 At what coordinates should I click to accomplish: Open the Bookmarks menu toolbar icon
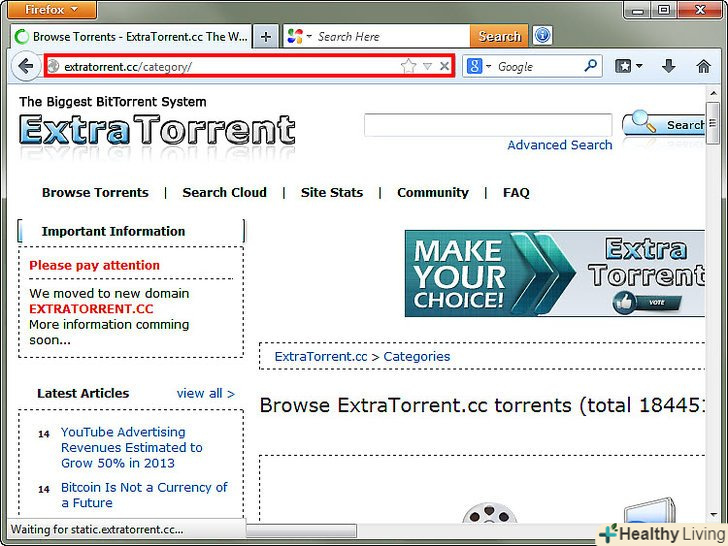pos(628,66)
